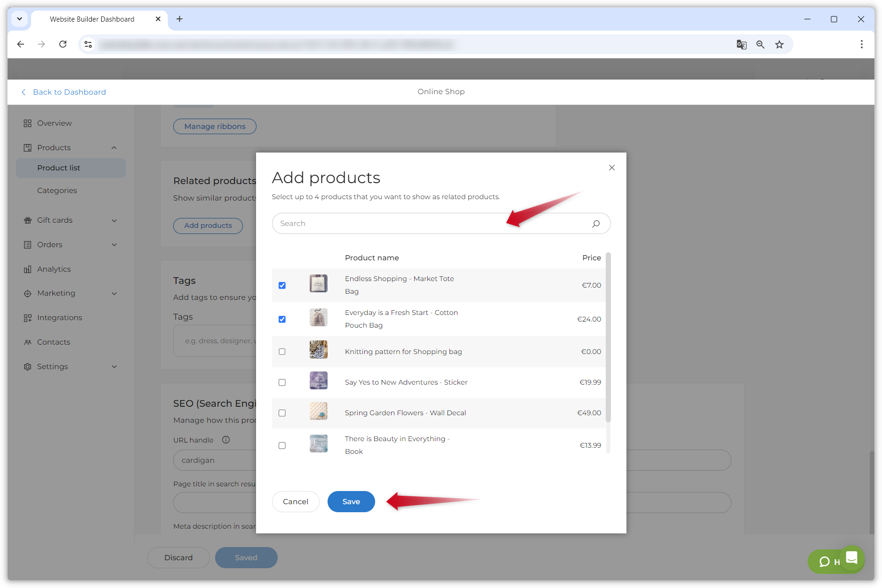Expand the Marketing section chevron

click(114, 293)
